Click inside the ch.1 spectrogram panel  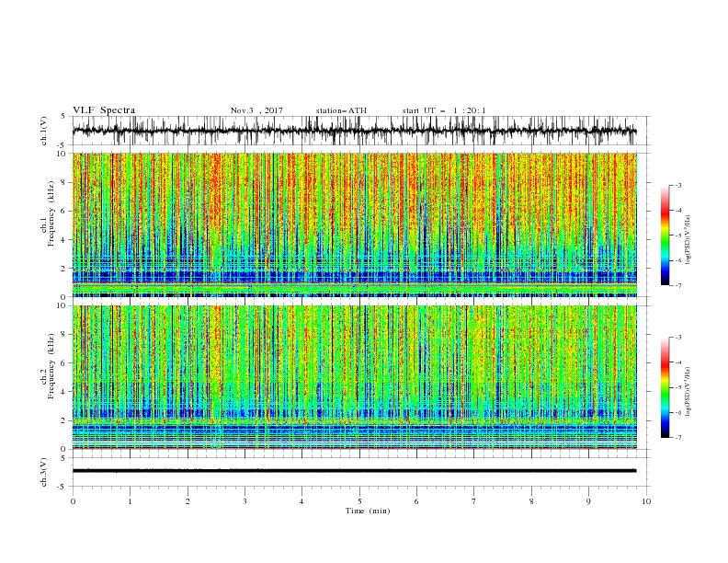354,224
